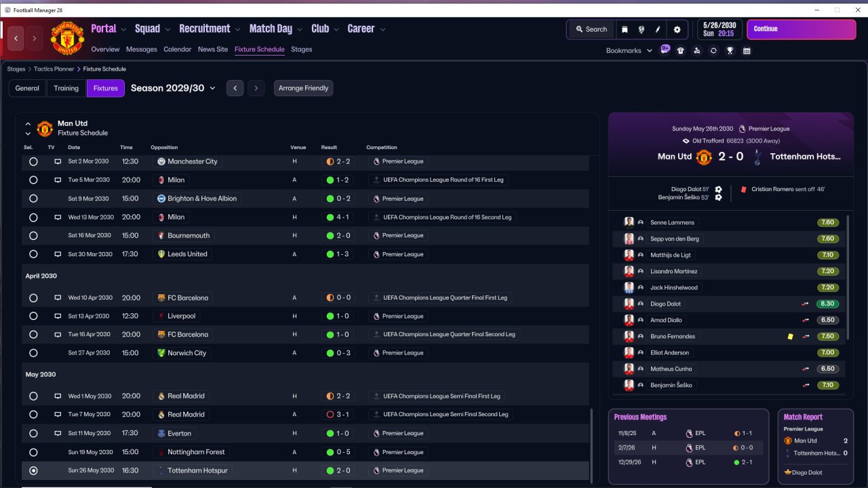Screen dimensions: 868x488
Task: Switch to the Training tab
Action: (66, 88)
